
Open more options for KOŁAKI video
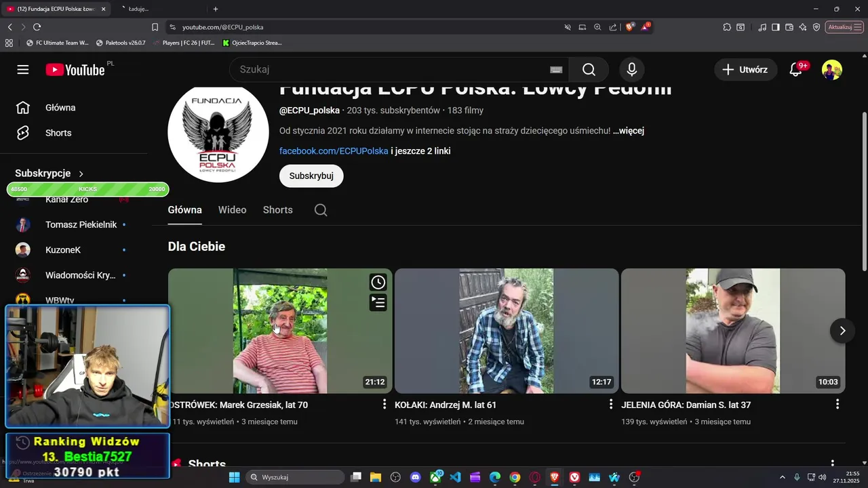611,404
